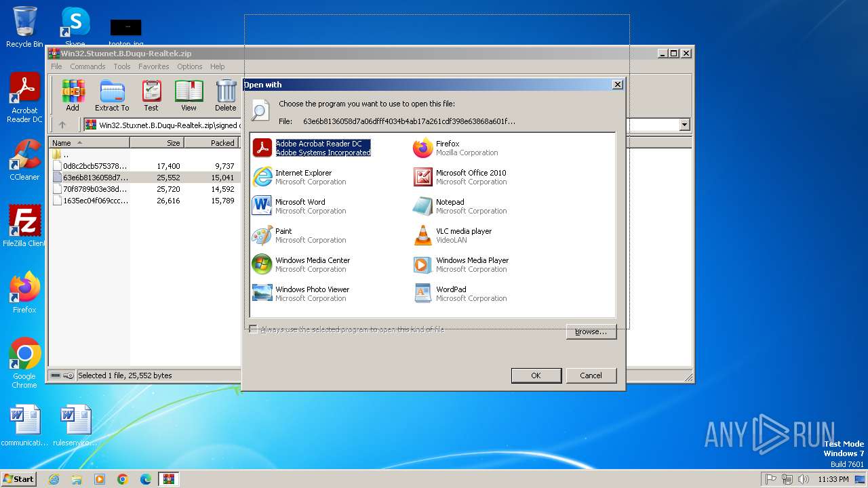
Task: Open Internet Explorer from taskbar
Action: click(54, 479)
